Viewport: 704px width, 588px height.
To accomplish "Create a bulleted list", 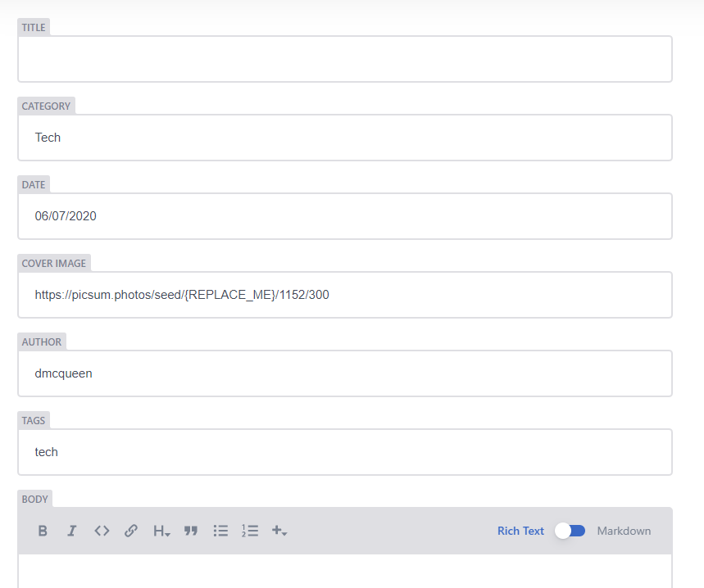I will pyautogui.click(x=220, y=531).
